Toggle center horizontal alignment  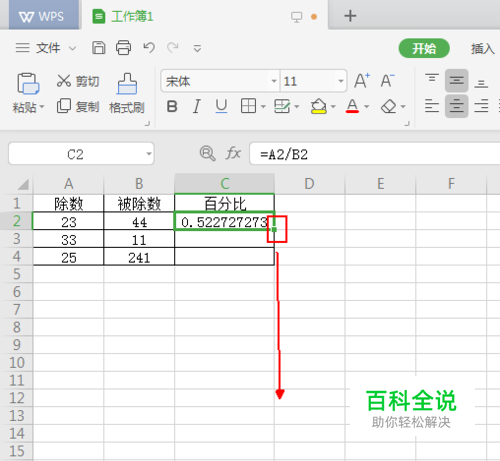click(x=456, y=106)
